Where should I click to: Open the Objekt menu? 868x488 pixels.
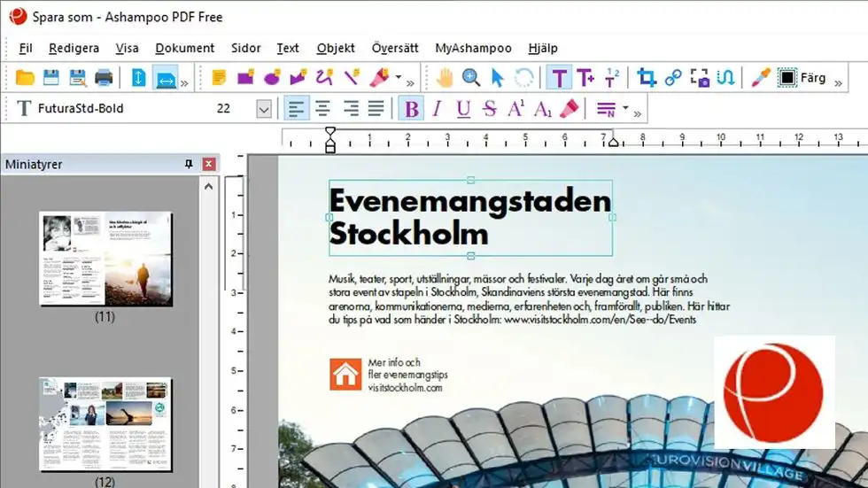point(336,48)
